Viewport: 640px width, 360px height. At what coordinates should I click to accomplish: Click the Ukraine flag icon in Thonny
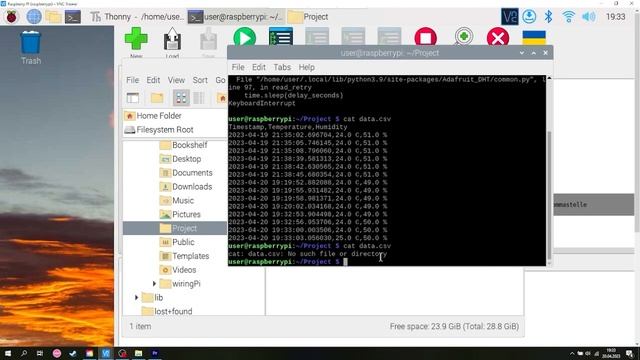click(x=534, y=38)
